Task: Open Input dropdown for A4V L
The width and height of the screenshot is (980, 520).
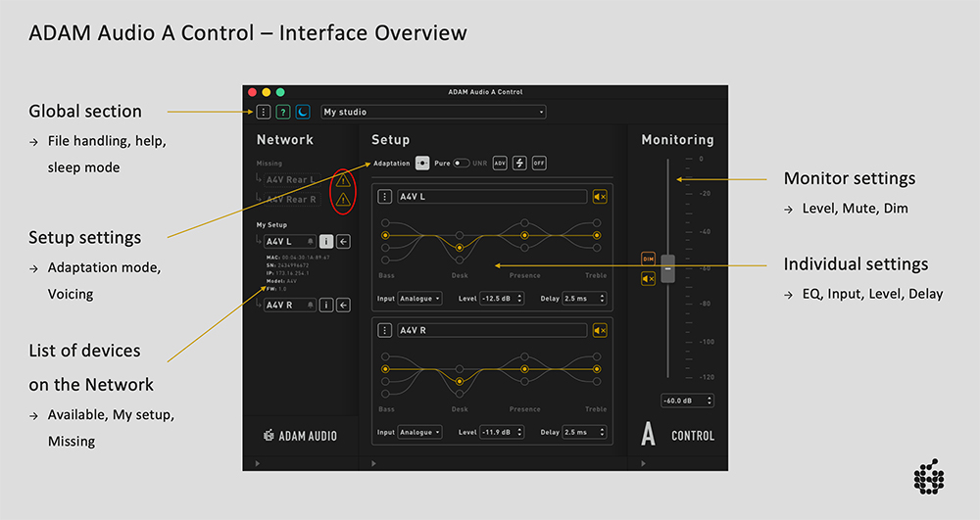Action: [420, 299]
